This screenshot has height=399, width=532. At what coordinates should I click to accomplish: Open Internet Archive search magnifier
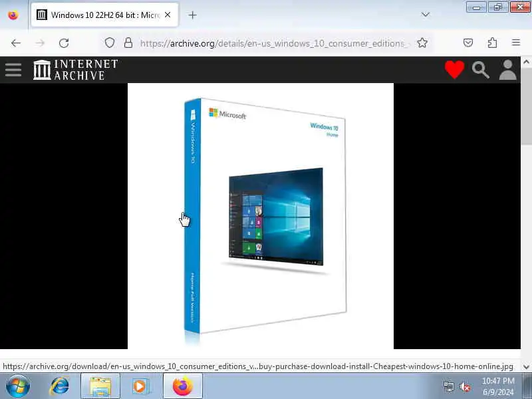pos(480,70)
